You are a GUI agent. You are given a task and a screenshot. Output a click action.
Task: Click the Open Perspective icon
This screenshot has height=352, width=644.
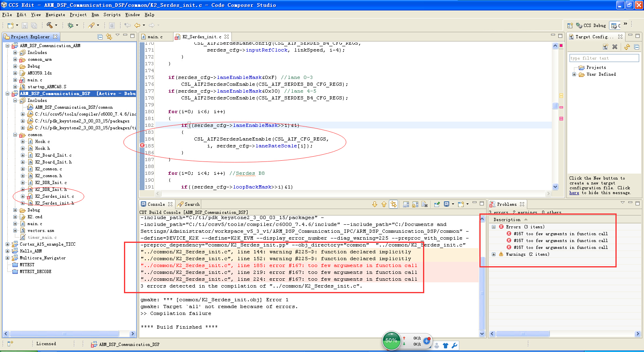570,25
